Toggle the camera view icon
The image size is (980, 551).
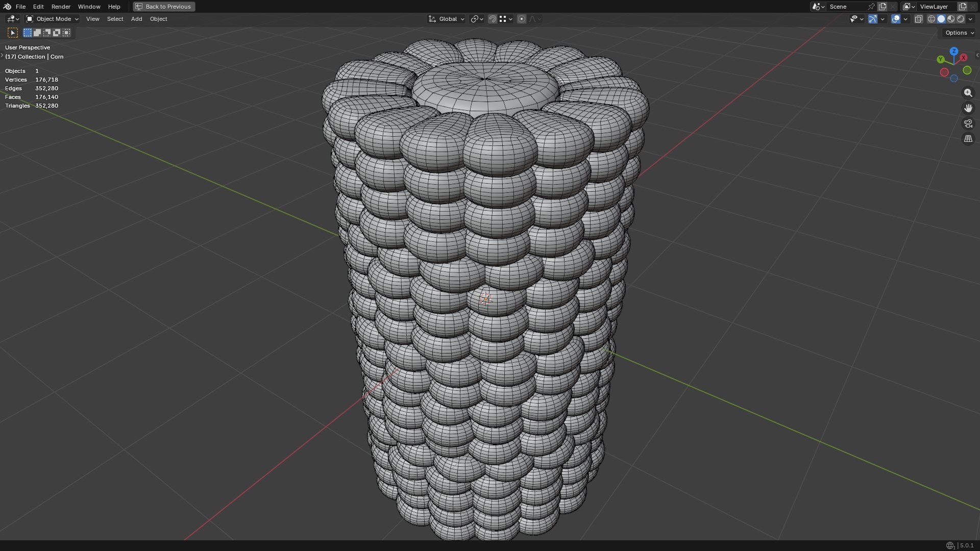pyautogui.click(x=968, y=123)
